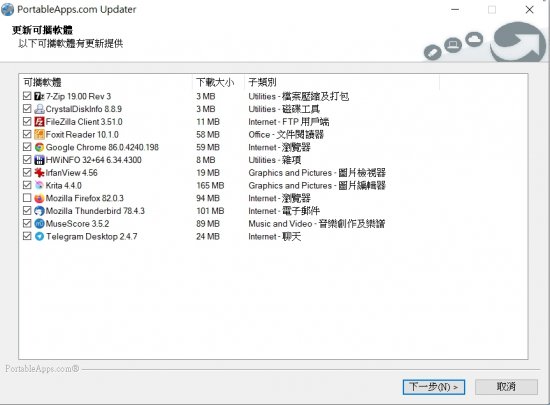Uncheck the Krita 4.4.0 checkbox
Screen dimensions: 550x405
[x=27, y=185]
